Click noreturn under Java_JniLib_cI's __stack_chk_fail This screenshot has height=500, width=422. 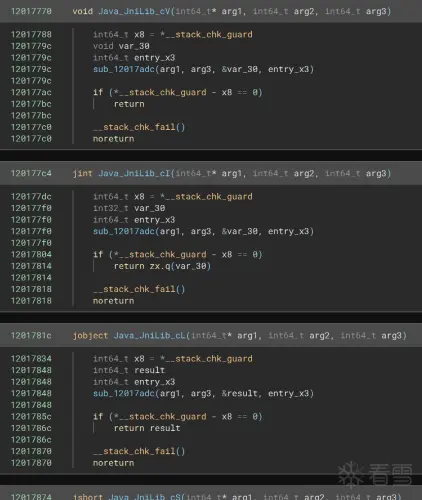114,301
